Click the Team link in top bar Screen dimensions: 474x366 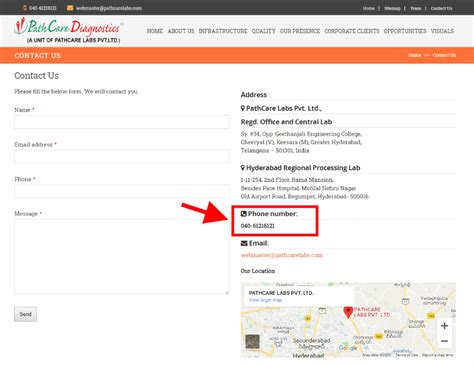coord(415,8)
